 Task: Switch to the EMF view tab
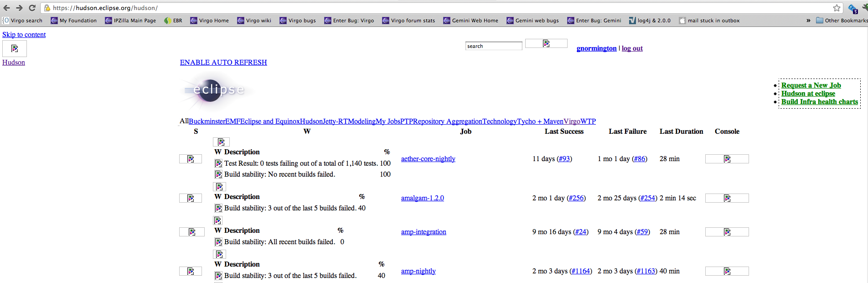coord(232,121)
